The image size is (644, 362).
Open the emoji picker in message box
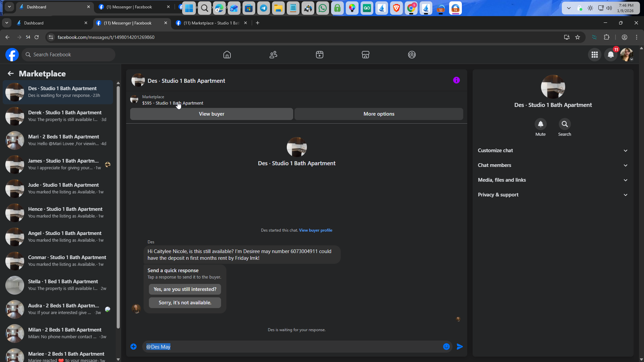tap(446, 347)
